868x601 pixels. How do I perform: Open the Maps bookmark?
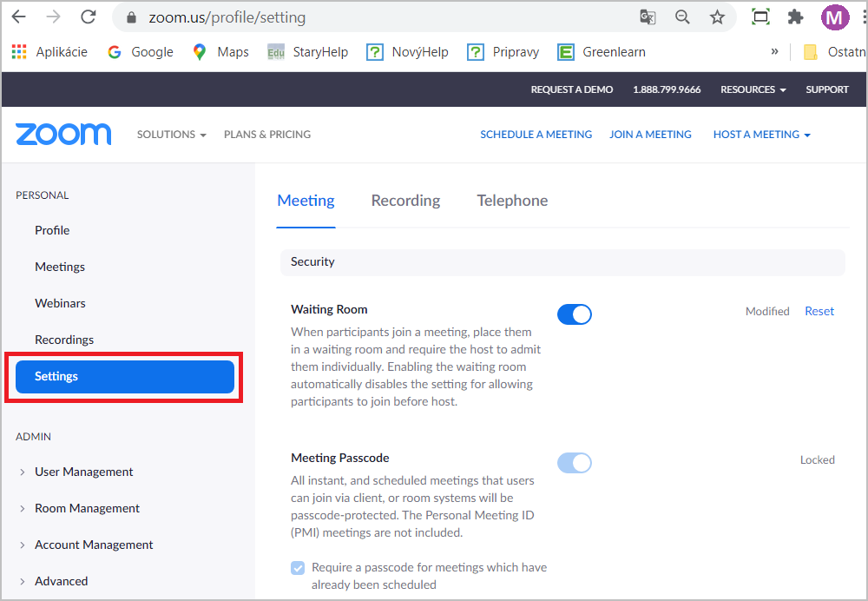coord(220,52)
